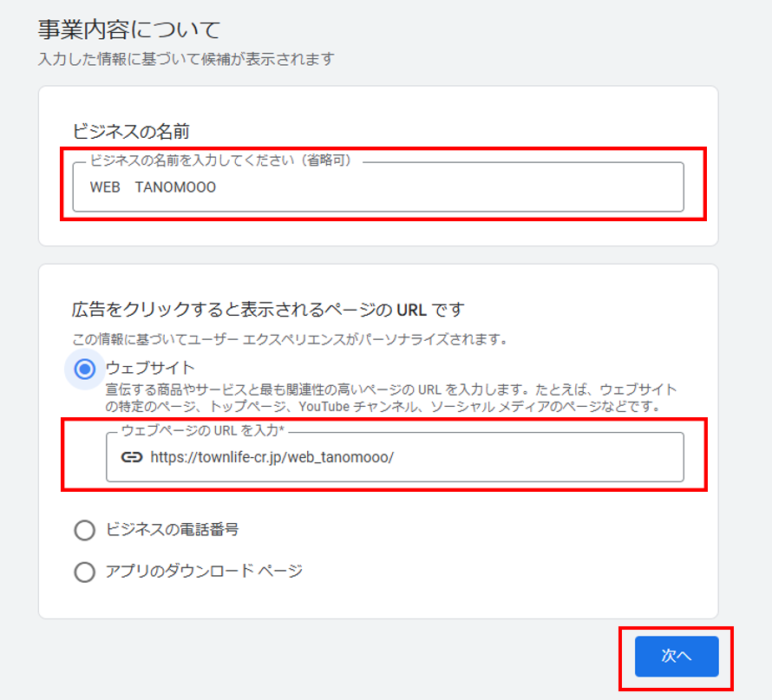Click the link chain icon in URL field
Image resolution: width=772 pixels, height=700 pixels.
[132, 457]
